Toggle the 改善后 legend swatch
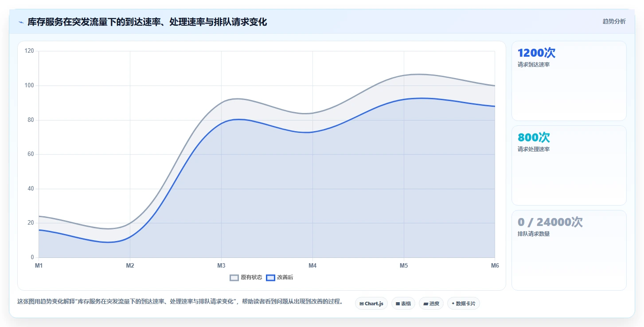Screen dimensions: 644x327 click(270, 278)
